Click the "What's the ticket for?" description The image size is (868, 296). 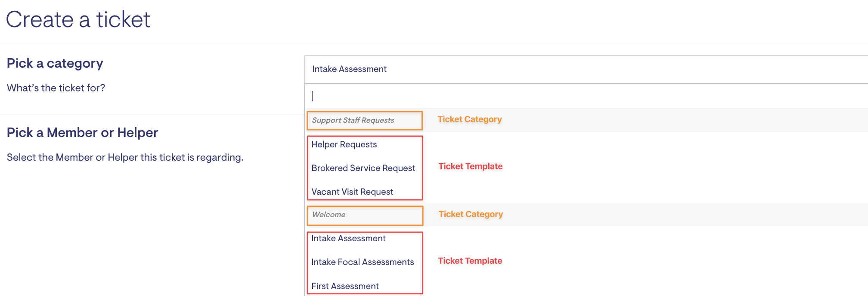click(56, 88)
